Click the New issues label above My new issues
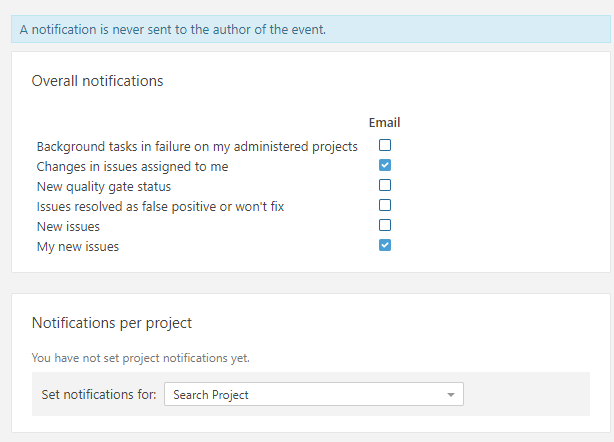 [x=68, y=227]
